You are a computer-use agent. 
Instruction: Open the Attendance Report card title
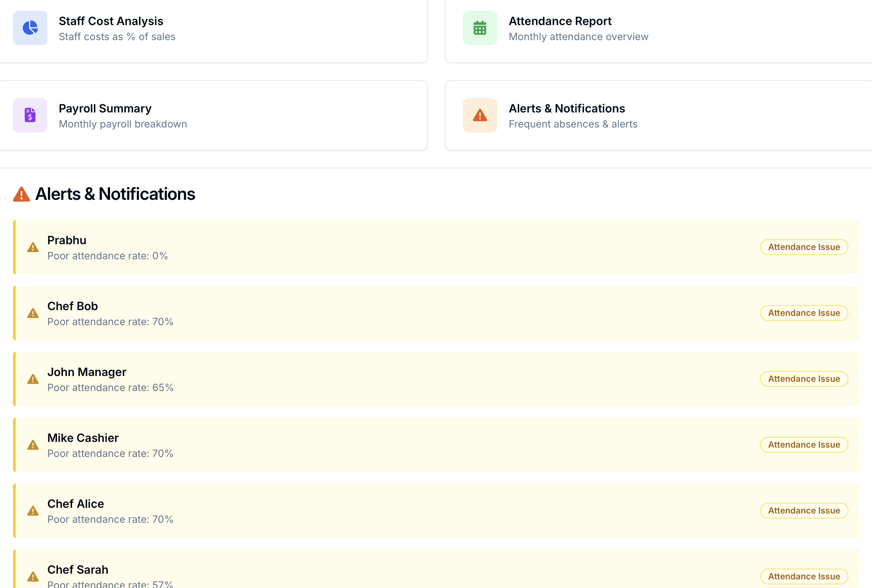coord(560,21)
